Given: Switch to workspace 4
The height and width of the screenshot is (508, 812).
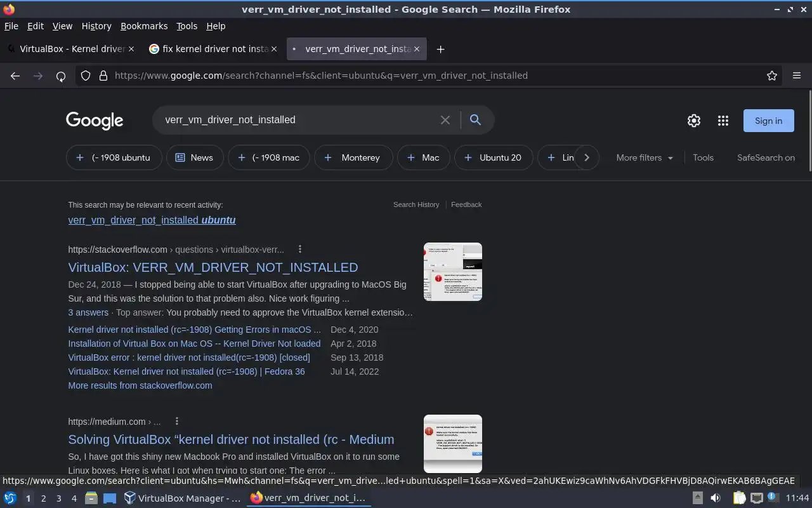Looking at the screenshot, I should click(74, 498).
